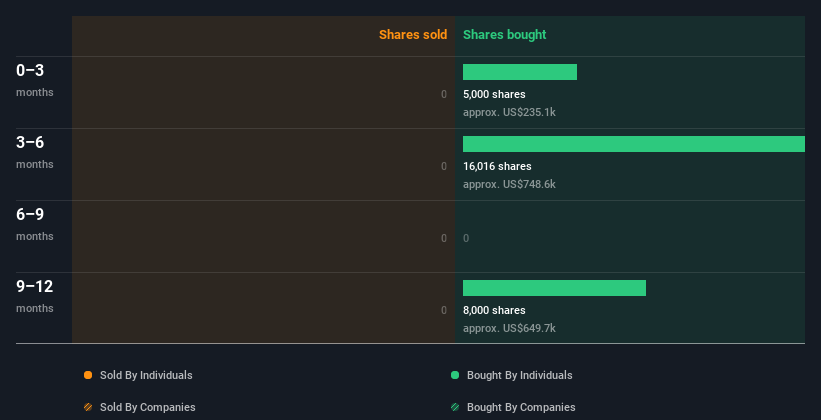Click the Bought By Individuals legend label

pyautogui.click(x=519, y=375)
